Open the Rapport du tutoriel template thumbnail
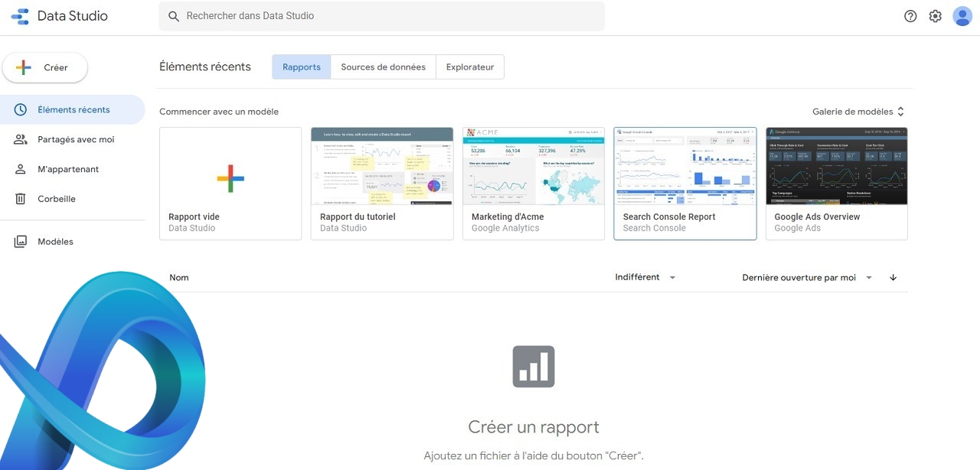Image resolution: width=980 pixels, height=470 pixels. pyautogui.click(x=382, y=166)
